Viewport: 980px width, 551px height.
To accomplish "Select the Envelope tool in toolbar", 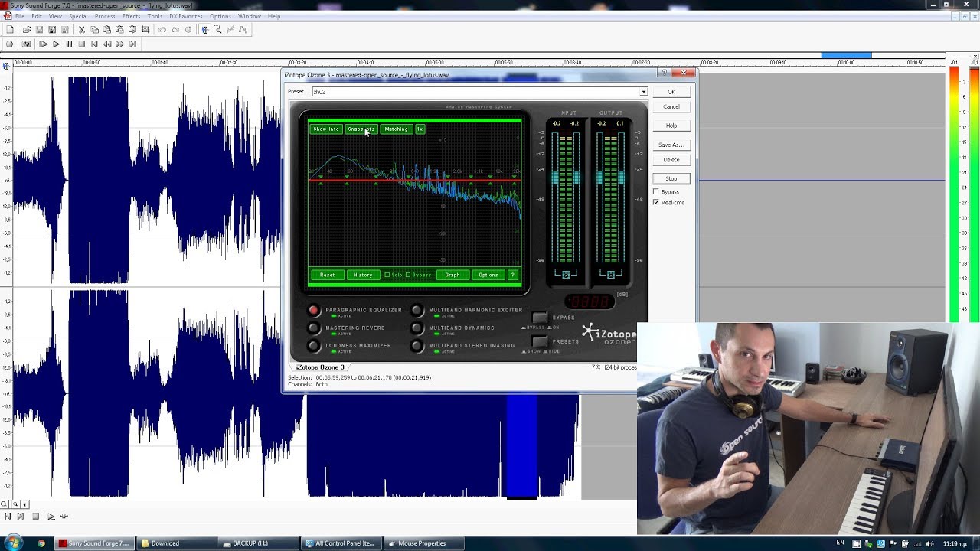I will click(x=243, y=30).
